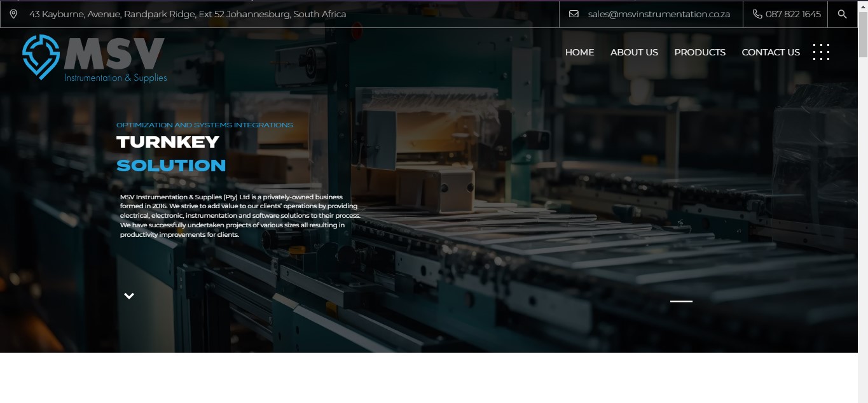Viewport: 868px width, 403px height.
Task: Click the scrollbar up arrow
Action: (863, 5)
